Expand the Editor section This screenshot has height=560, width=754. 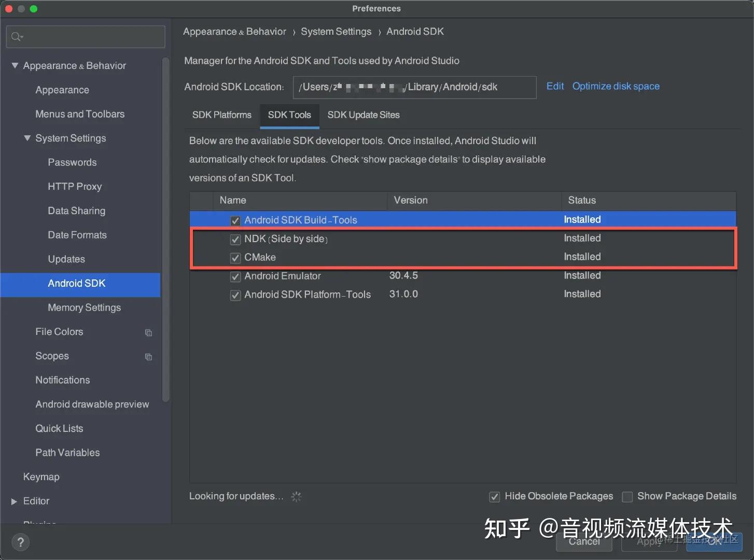coord(13,501)
